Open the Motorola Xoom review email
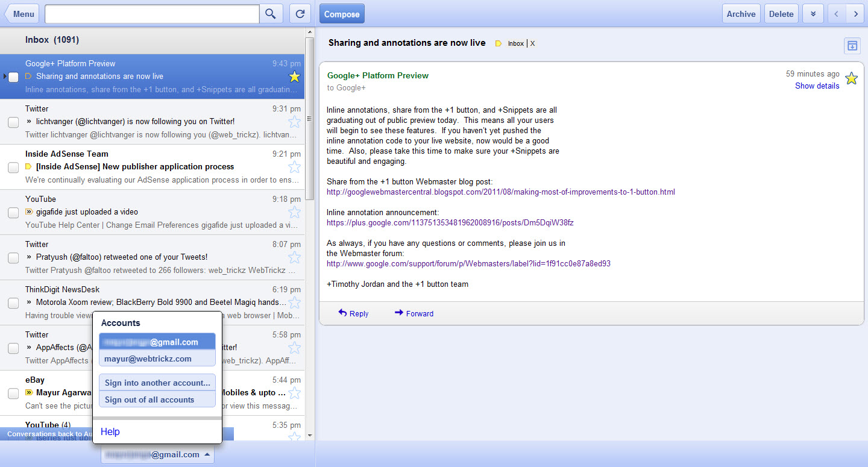 tap(153, 302)
